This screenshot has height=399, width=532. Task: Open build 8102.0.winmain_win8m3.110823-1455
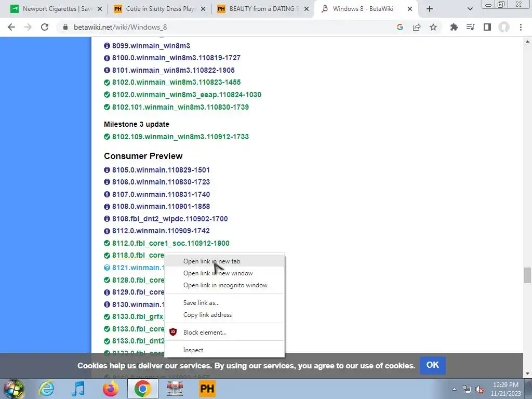point(177,83)
